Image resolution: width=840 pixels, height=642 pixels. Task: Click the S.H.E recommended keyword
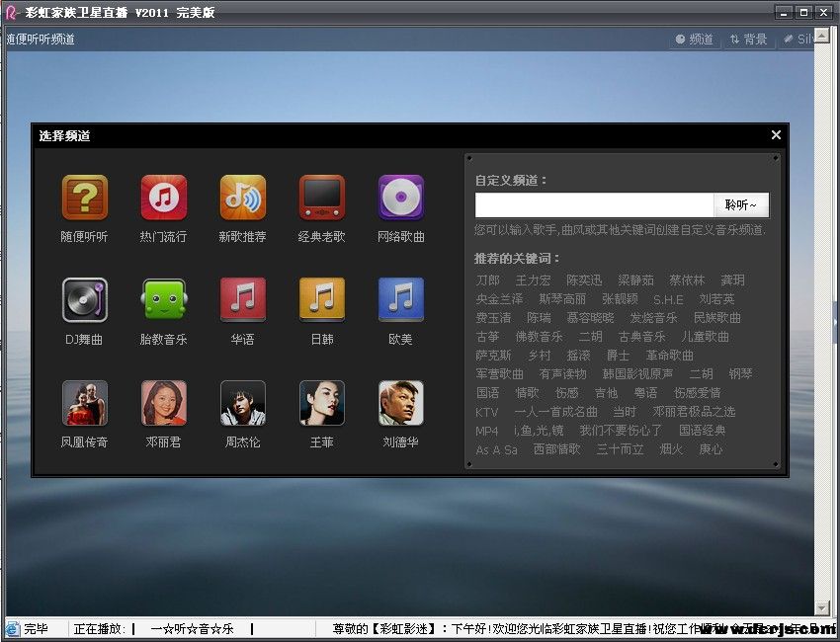(x=669, y=299)
